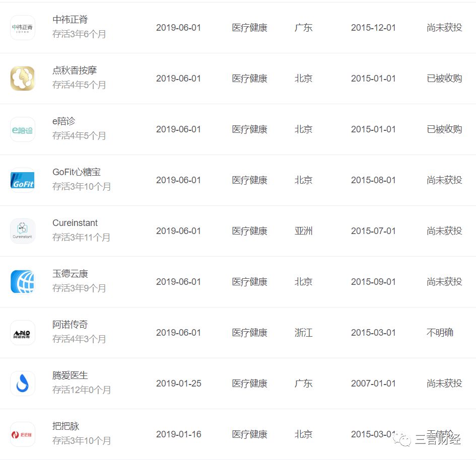Select the 2019-06-01 date in Cureinstant row
Screen dimensions: 476x460
click(x=178, y=231)
